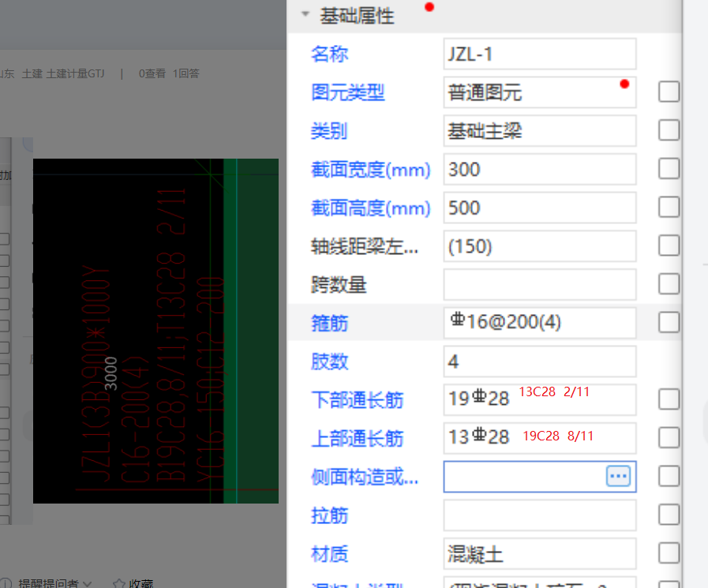This screenshot has width=708, height=588.
Task: Edit the 肢数 field showing 4
Action: coord(540,361)
